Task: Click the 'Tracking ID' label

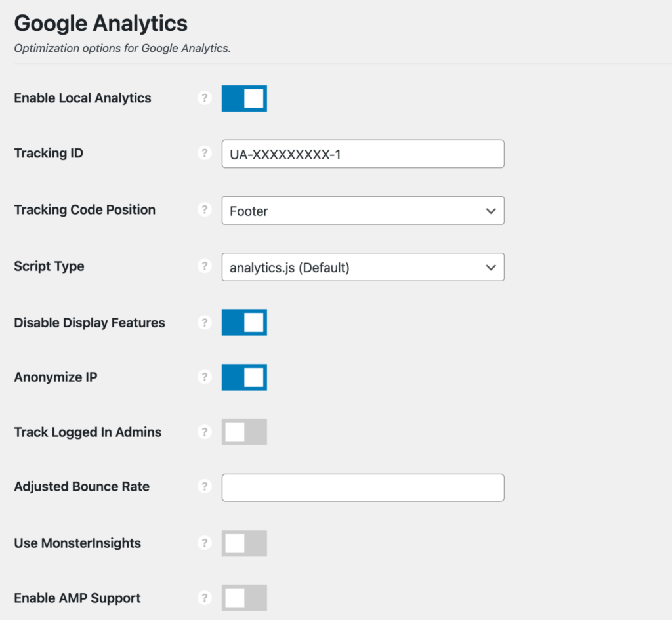Action: (49, 153)
